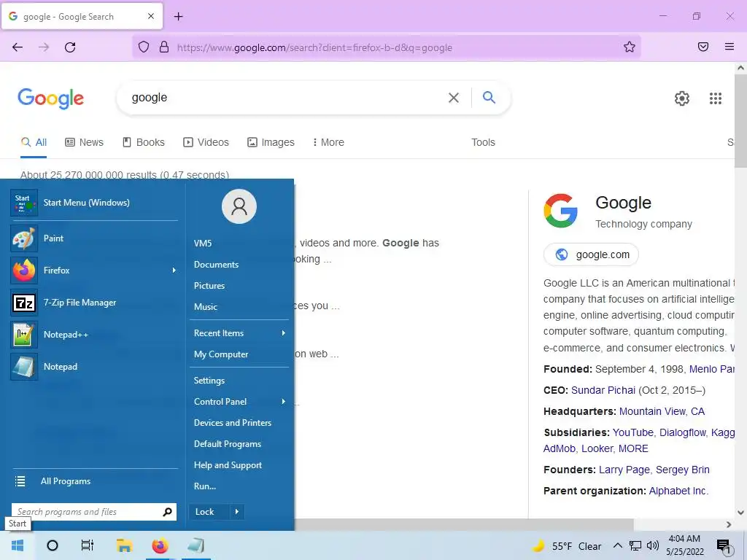Select the Images search tab
747x560 pixels.
pyautogui.click(x=271, y=142)
